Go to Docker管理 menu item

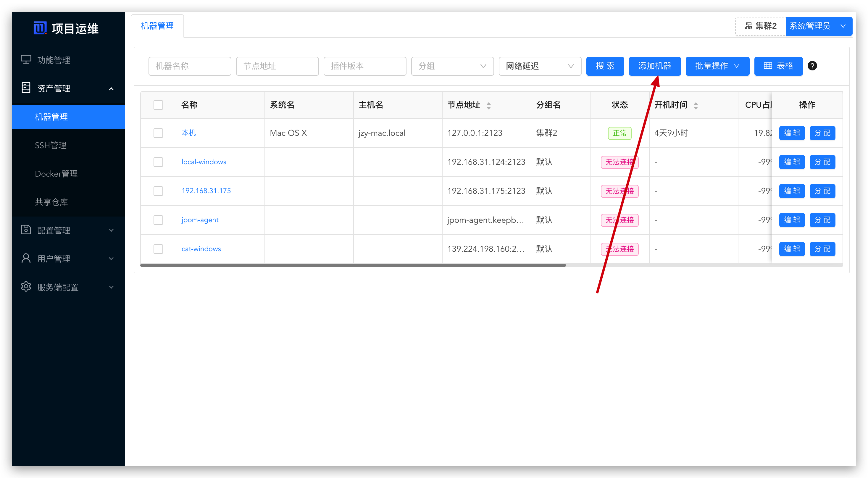coord(56,173)
